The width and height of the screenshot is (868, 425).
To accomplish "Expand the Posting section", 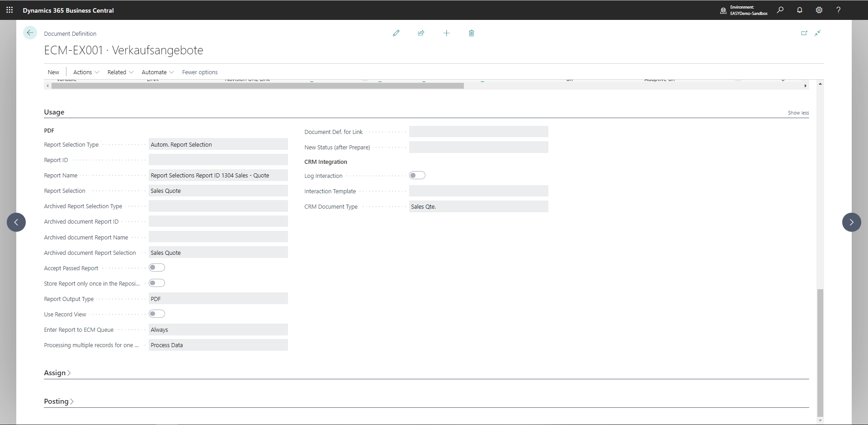I will pos(58,401).
